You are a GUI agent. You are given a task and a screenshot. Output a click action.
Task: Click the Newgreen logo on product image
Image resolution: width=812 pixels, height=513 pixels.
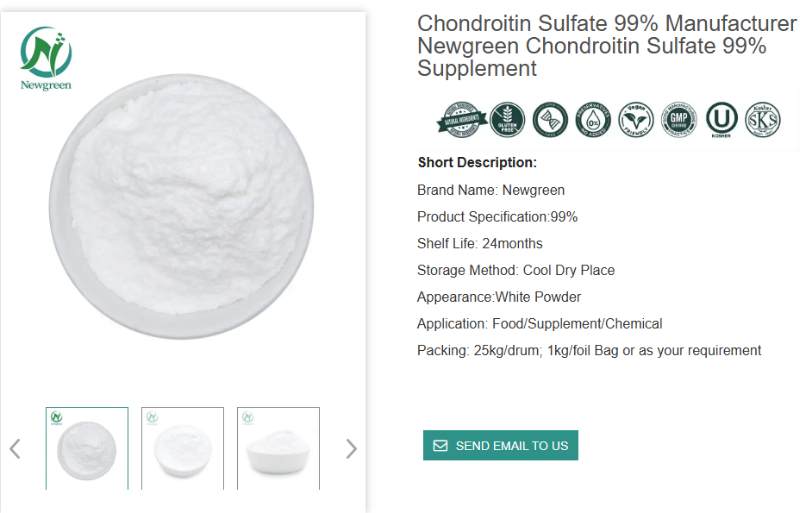click(x=46, y=58)
